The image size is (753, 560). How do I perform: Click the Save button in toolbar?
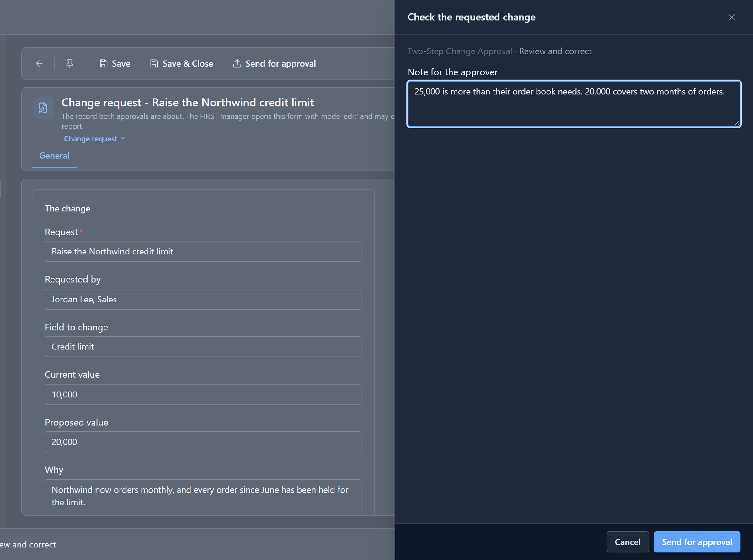click(115, 63)
